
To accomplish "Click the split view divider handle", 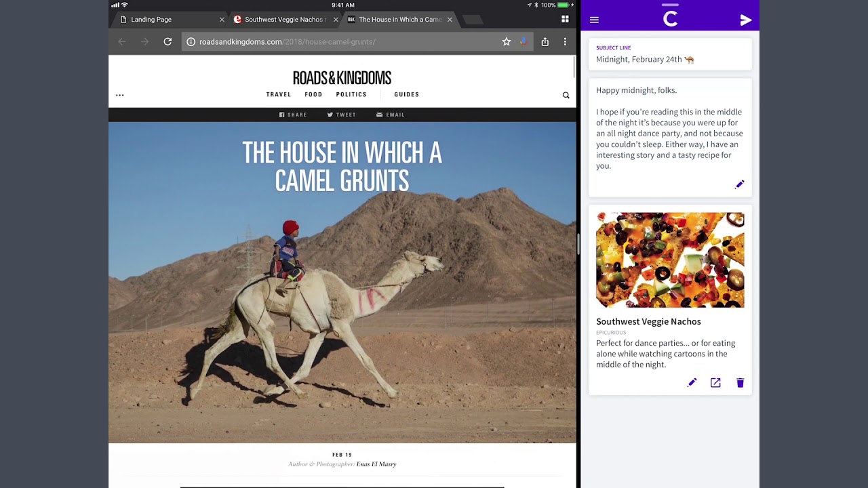I will pyautogui.click(x=578, y=244).
